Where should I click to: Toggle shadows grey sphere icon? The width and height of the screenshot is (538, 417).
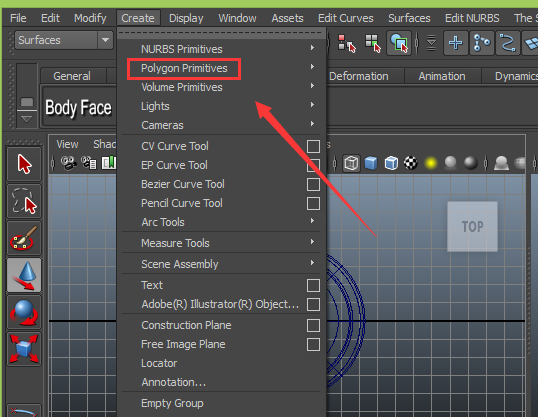point(451,163)
